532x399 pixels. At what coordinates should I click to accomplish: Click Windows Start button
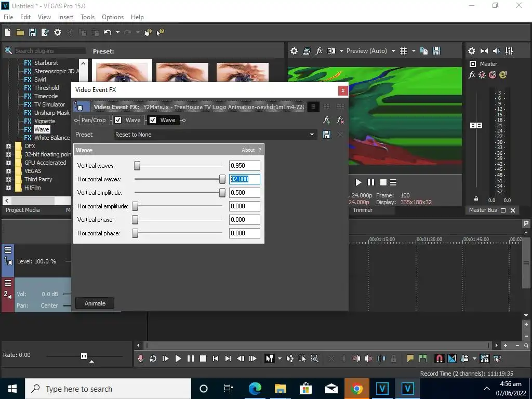pos(12,389)
